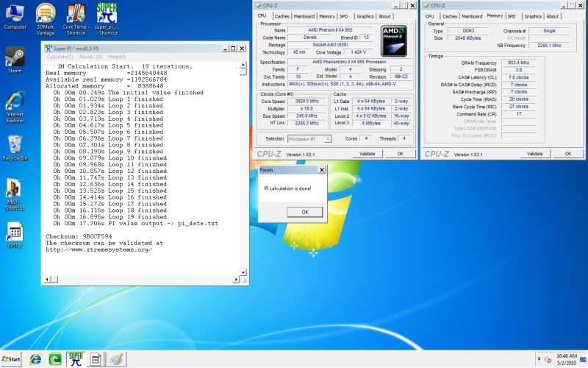Click the NB Frequency value 2205.1 MHz
This screenshot has height=368, width=588.
[x=549, y=46]
